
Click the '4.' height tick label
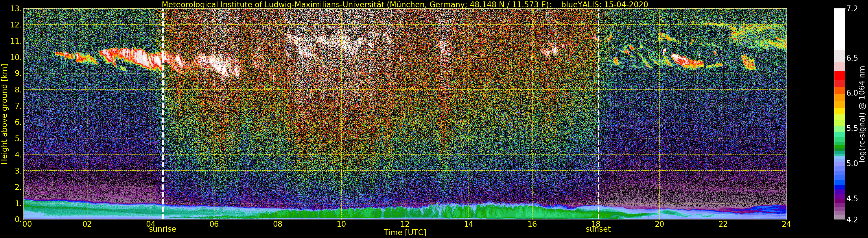(18, 155)
